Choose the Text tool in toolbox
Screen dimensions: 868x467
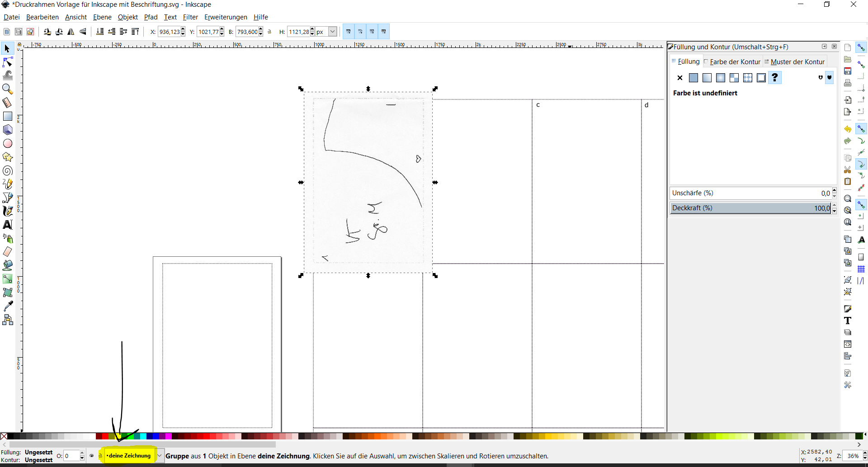[8, 225]
